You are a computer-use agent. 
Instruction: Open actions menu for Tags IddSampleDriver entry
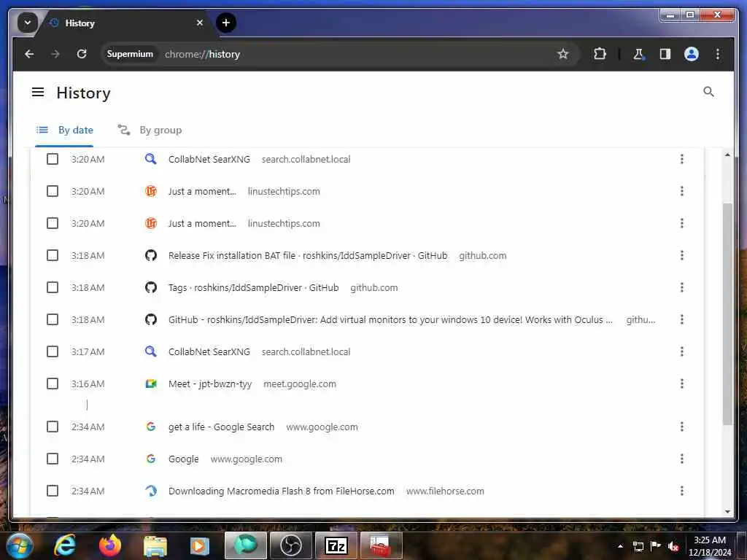(x=682, y=287)
